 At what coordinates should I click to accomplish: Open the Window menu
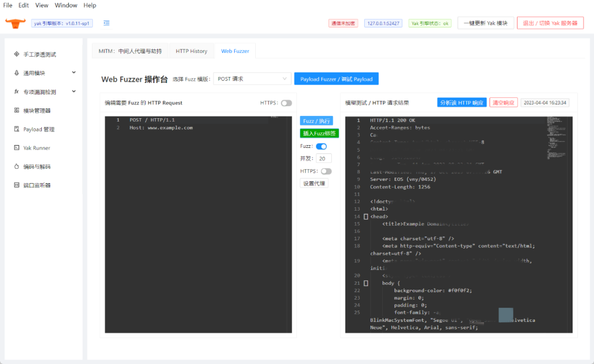[66, 5]
